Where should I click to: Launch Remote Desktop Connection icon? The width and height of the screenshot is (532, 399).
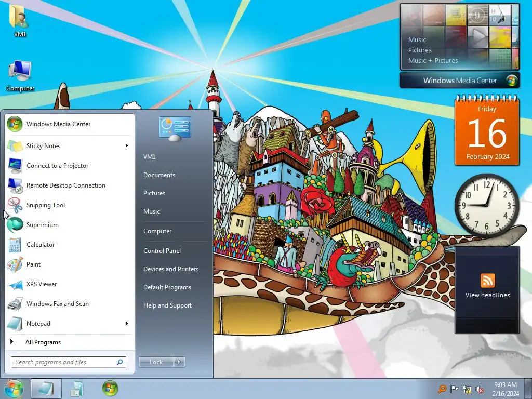point(15,185)
